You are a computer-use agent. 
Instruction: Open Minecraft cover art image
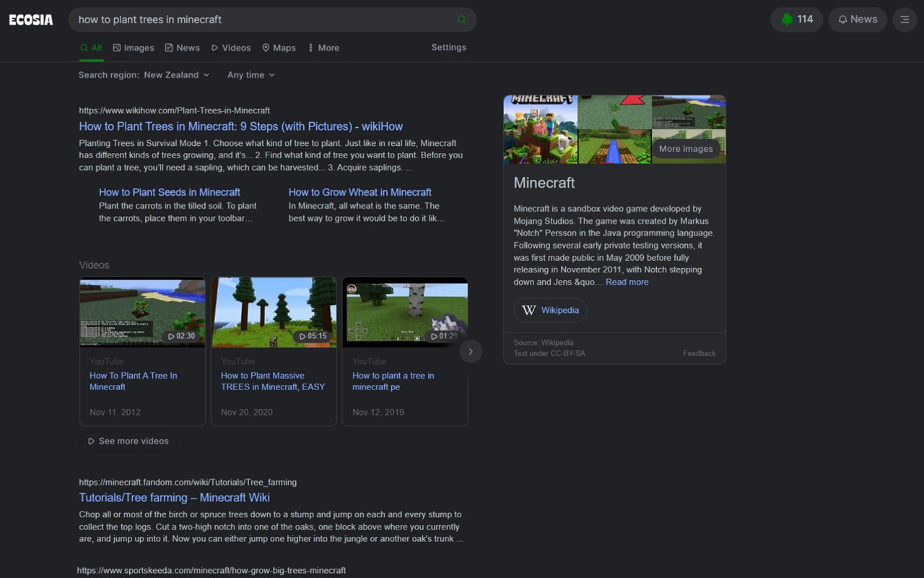(541, 129)
